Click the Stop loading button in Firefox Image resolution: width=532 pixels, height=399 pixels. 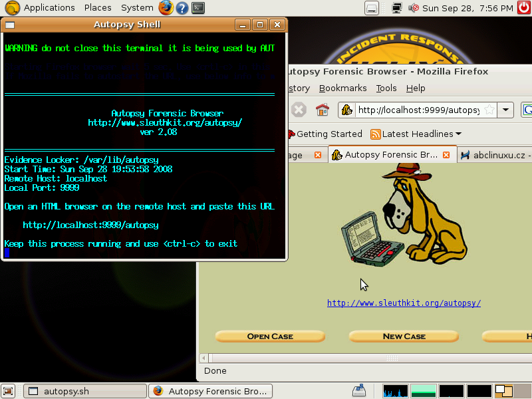299,110
